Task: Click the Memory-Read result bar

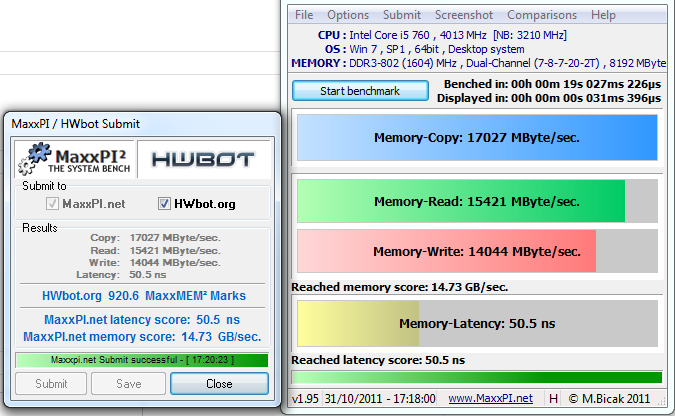Action: (477, 201)
